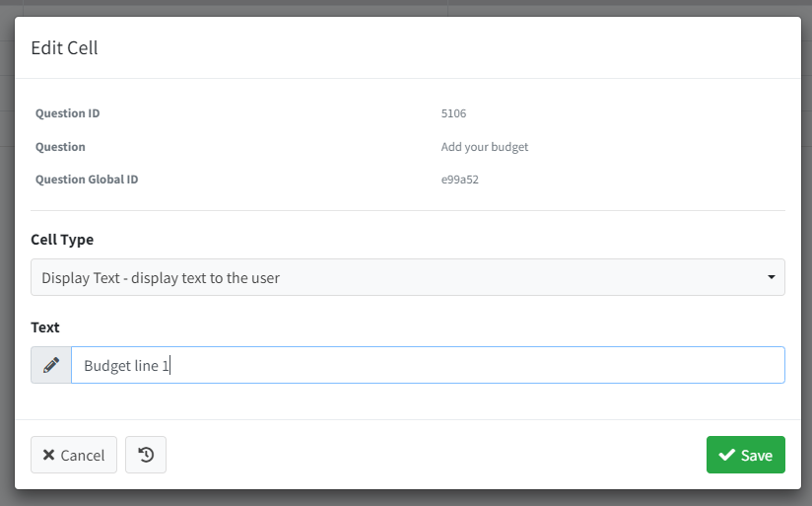This screenshot has height=506, width=812.
Task: Click 'Display Text - display text to the user' option text
Action: click(161, 278)
